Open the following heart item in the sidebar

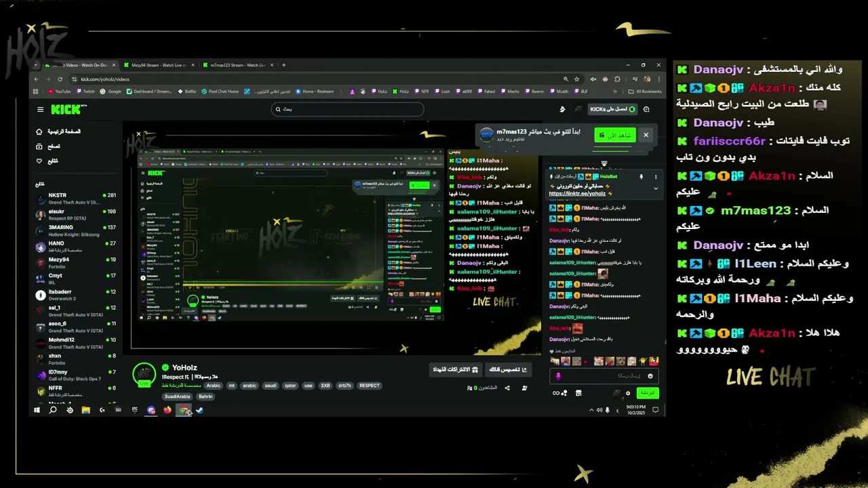(x=47, y=161)
